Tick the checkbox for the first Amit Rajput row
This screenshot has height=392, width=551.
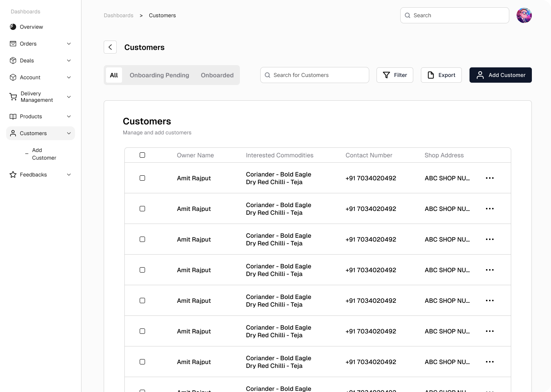pos(142,178)
